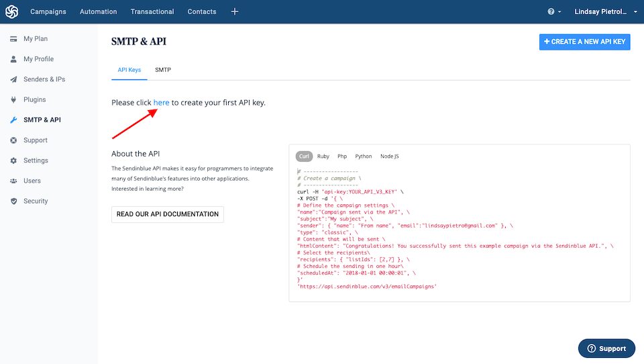Click the Security shield icon
644x364 pixels.
13,201
